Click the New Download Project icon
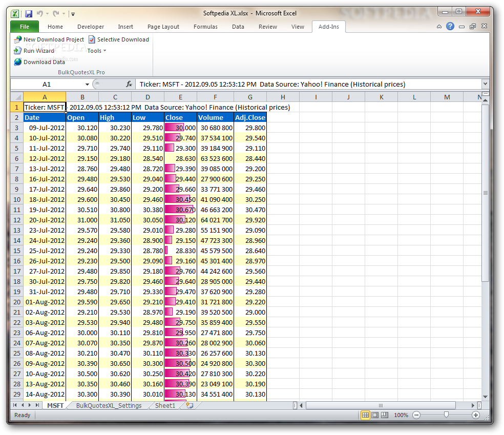Screen dimensions: 504x435 (x=18, y=39)
